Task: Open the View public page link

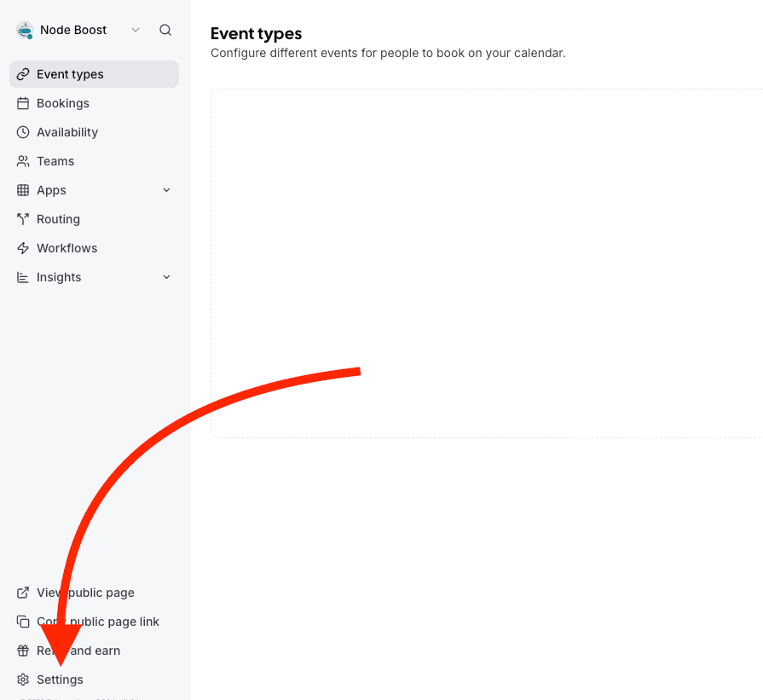Action: (x=84, y=593)
